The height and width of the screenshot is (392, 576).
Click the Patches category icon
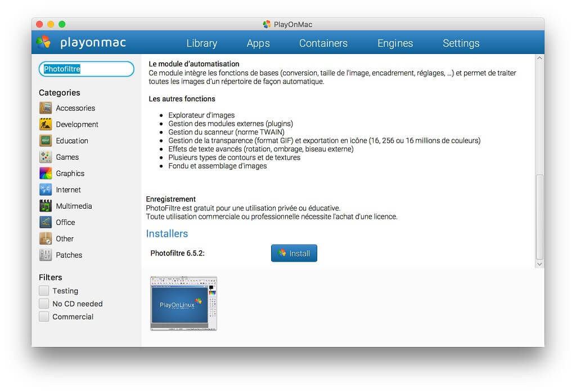[46, 255]
